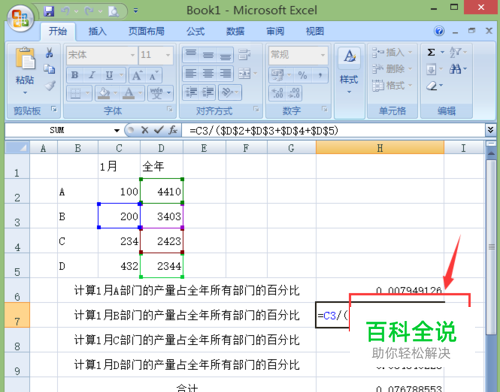500x392 pixels.
Task: Open number format dropdown (常规)
Action: click(x=323, y=55)
